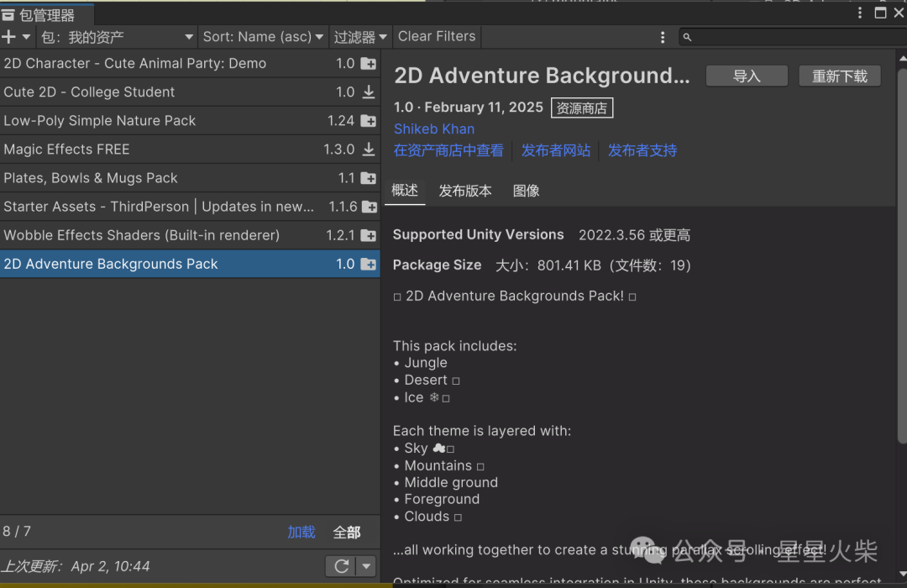
Task: Click the import icon for 2D Character - Cute Animal Party
Action: pyautogui.click(x=369, y=64)
